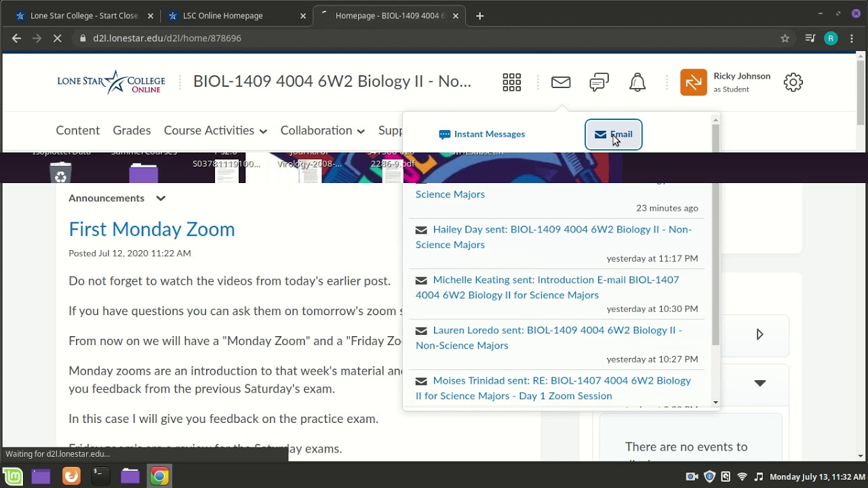Image resolution: width=868 pixels, height=488 pixels.
Task: Close the Lone Star College Start Close tab
Action: point(151,16)
